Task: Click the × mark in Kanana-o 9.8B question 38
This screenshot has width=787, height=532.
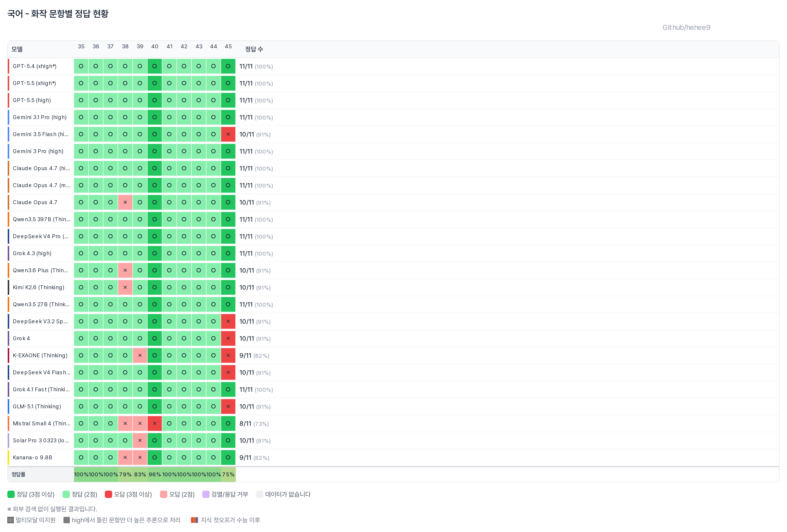Action: click(x=125, y=458)
